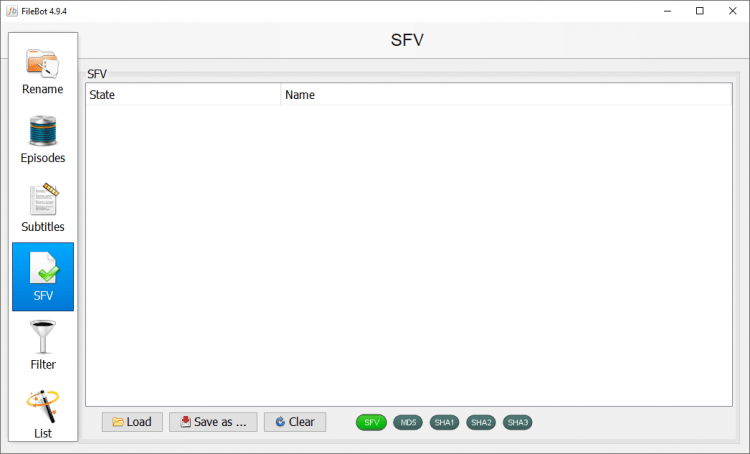750x454 pixels.
Task: Select the SFV checkmark icon
Action: point(44,267)
